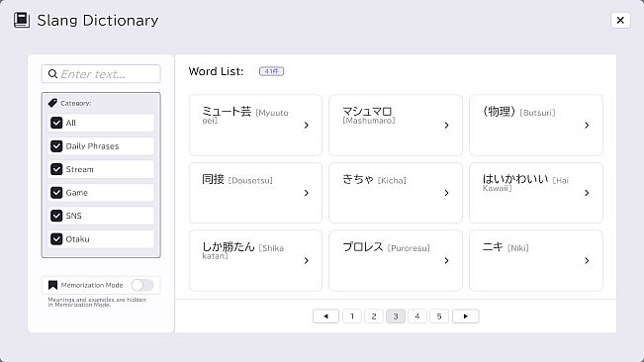This screenshot has width=644, height=362.
Task: Select current page 3
Action: [396, 317]
